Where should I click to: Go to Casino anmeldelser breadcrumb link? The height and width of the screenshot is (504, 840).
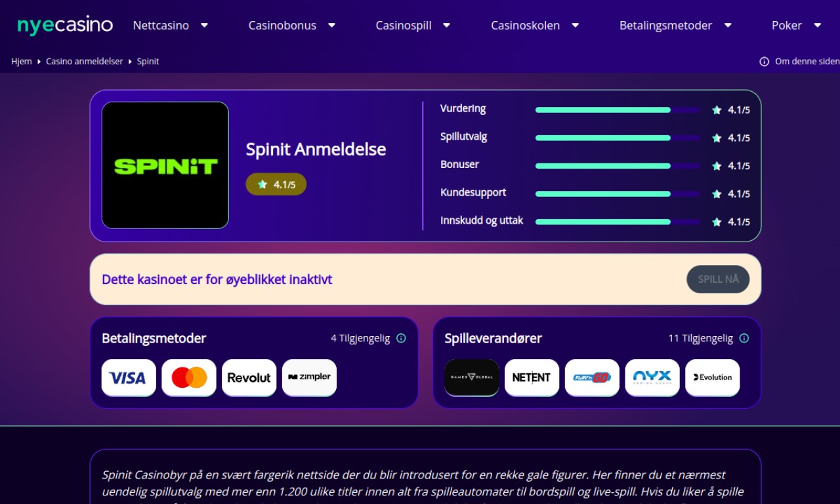click(x=85, y=61)
